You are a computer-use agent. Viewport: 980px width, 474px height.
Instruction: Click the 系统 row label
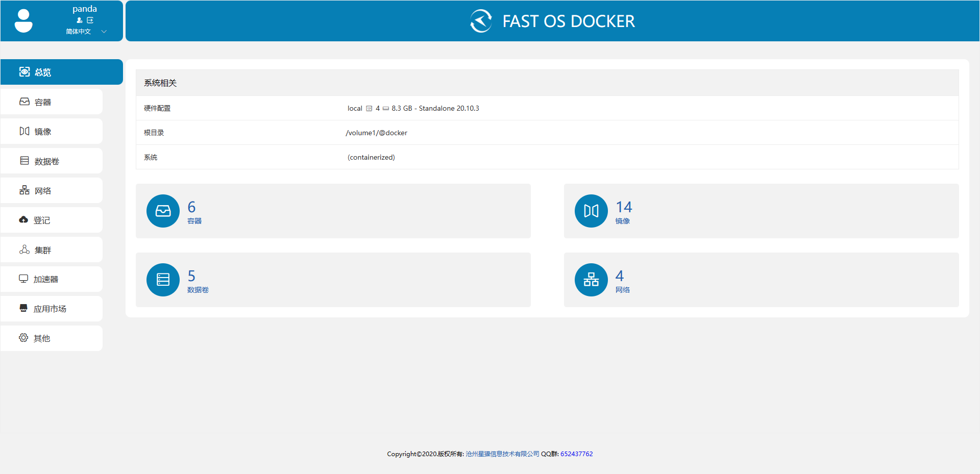tap(151, 157)
